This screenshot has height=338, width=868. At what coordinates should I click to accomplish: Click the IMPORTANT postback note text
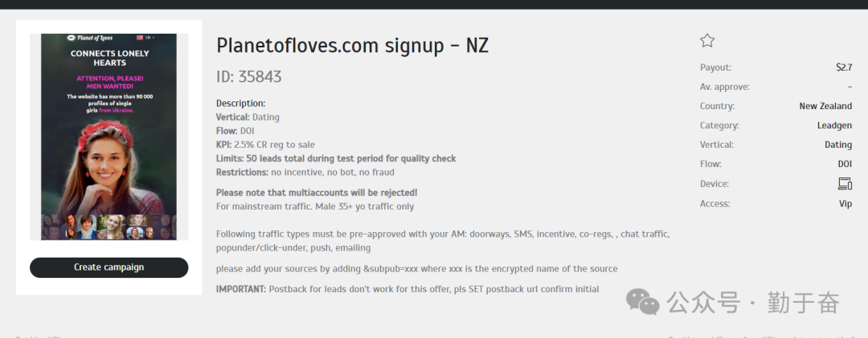407,289
